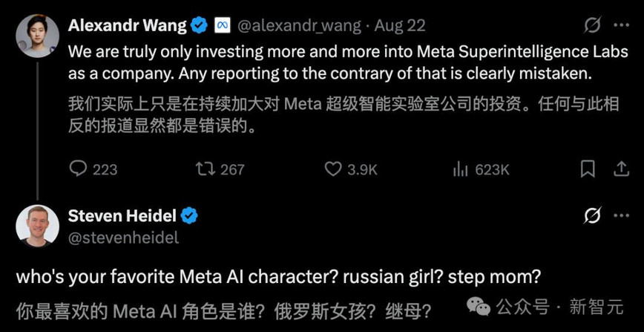Open more options on Alexandr Wang's tweet

(x=622, y=25)
